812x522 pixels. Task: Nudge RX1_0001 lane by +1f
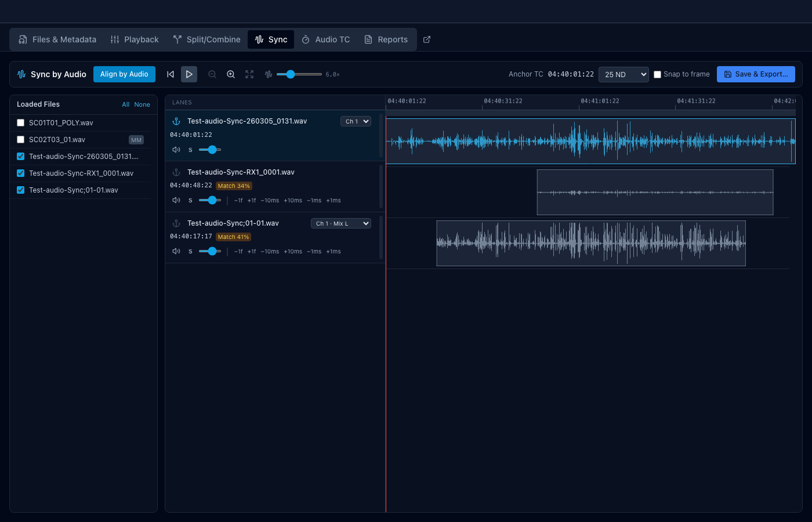tap(252, 201)
